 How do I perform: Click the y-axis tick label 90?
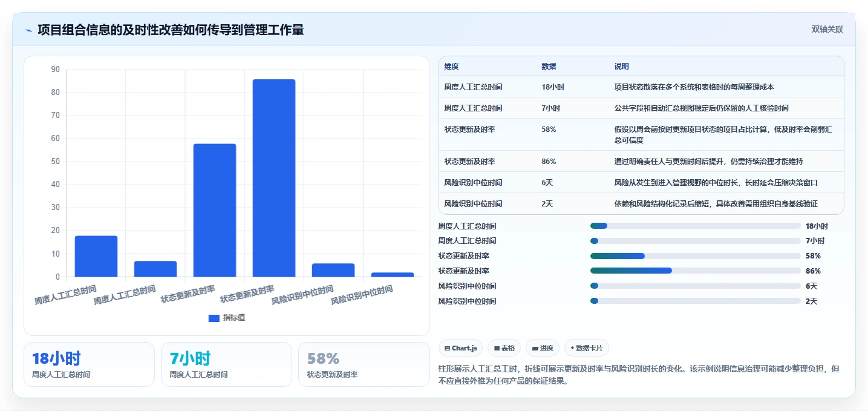pyautogui.click(x=56, y=70)
